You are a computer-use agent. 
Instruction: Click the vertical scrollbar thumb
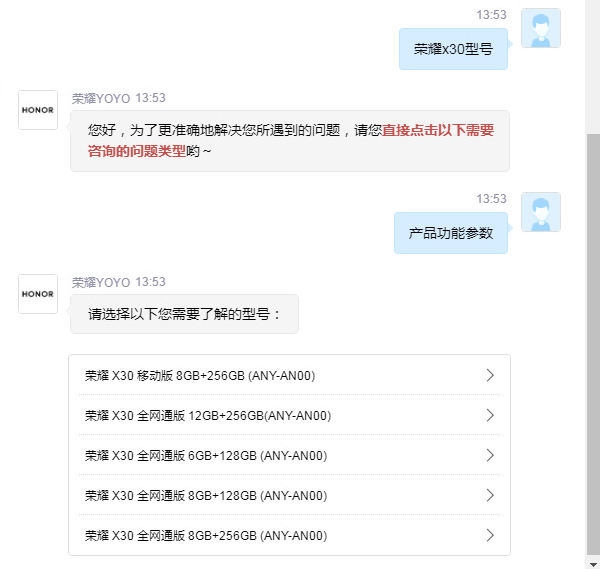[x=593, y=343]
